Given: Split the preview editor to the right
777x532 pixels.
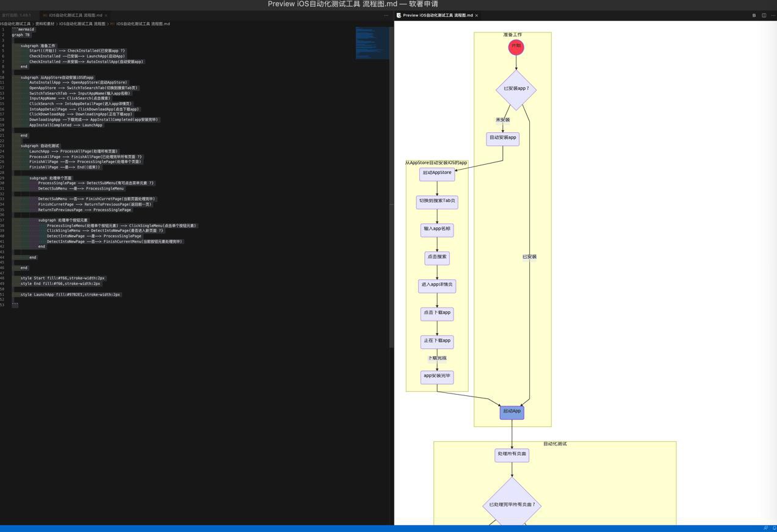Looking at the screenshot, I should pos(764,15).
